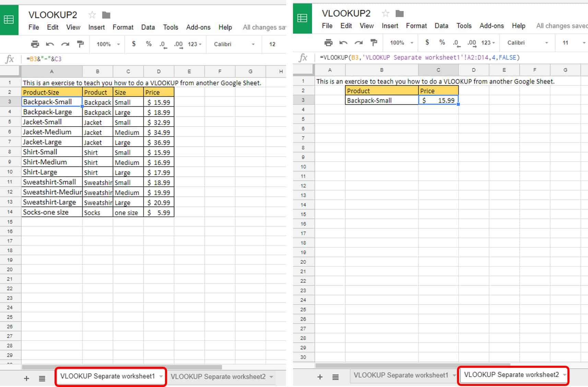This screenshot has height=387, width=588.
Task: Click the print icon in the left window
Action: click(x=35, y=44)
